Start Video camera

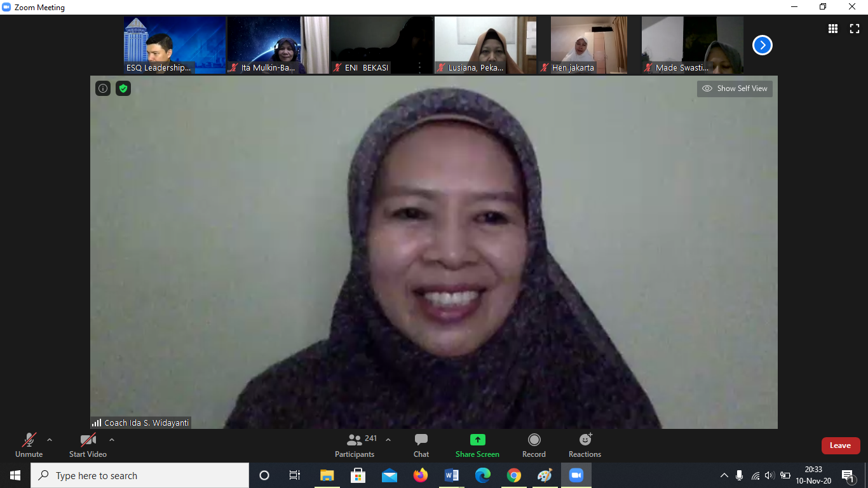[88, 445]
